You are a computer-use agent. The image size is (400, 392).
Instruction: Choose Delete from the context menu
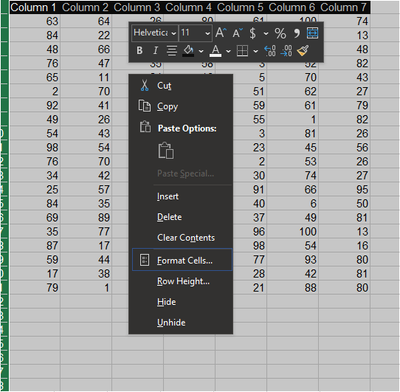coord(181,217)
